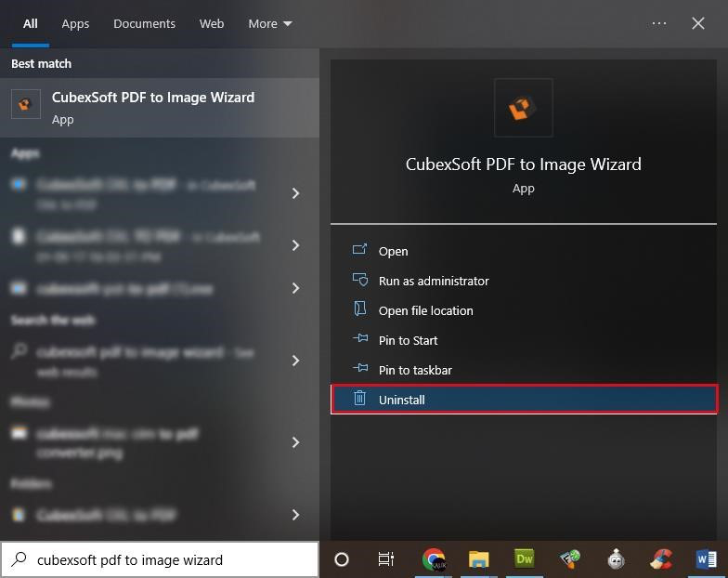
Task: Select Pin to taskbar
Action: coord(524,370)
